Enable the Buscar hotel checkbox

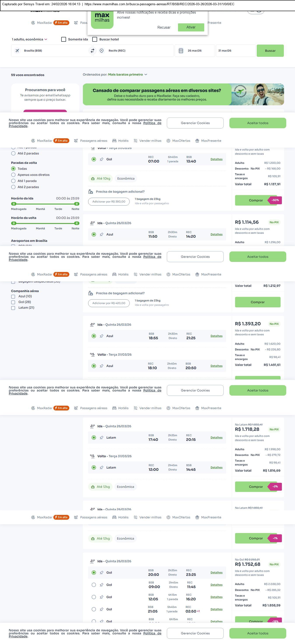(95, 40)
